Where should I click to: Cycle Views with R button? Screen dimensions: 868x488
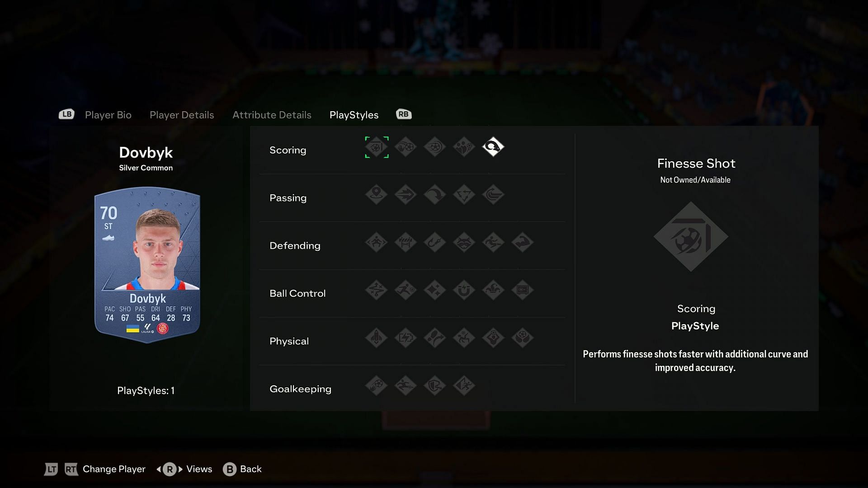tap(185, 469)
